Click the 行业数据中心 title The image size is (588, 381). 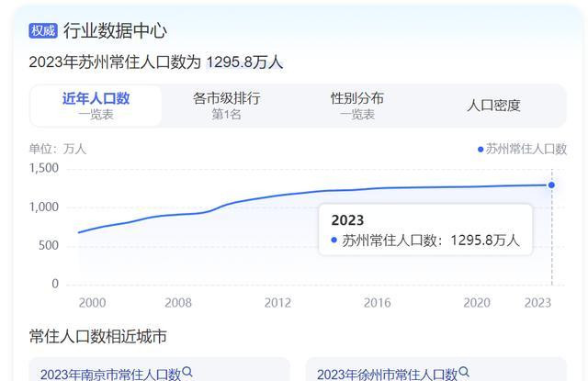(x=115, y=30)
